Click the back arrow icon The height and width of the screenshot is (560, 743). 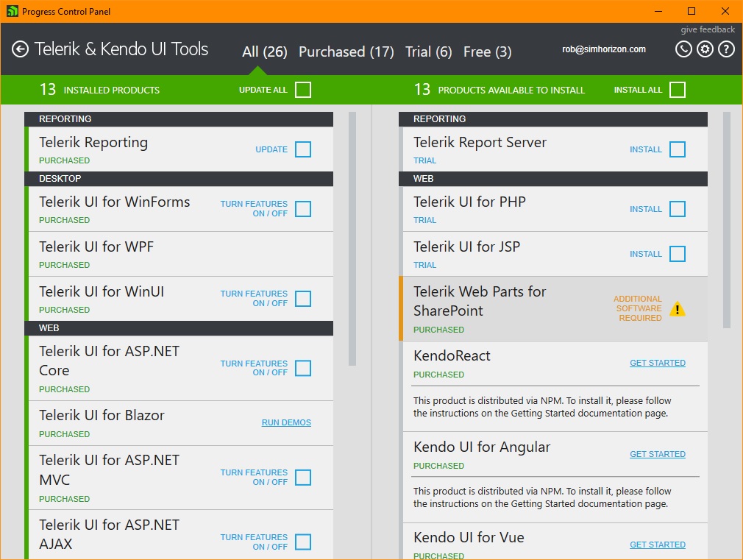(20, 49)
